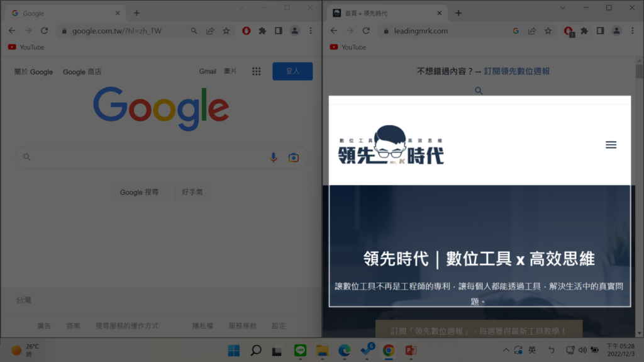Open the 圖片 images link
Screen dimensions: 644x362
coord(230,71)
